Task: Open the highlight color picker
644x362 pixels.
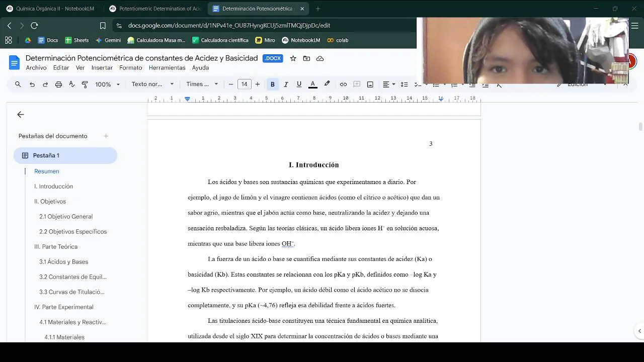Action: (x=327, y=84)
